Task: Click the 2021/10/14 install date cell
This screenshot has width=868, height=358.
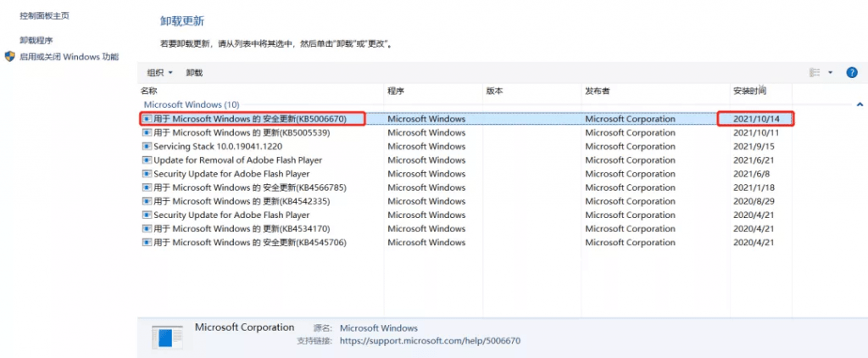Action: tap(755, 119)
